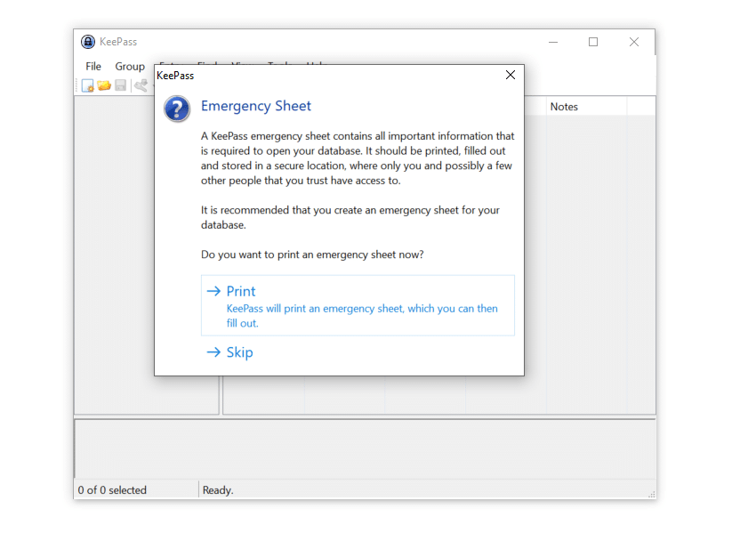Minimize the KeePass main window

click(x=553, y=42)
